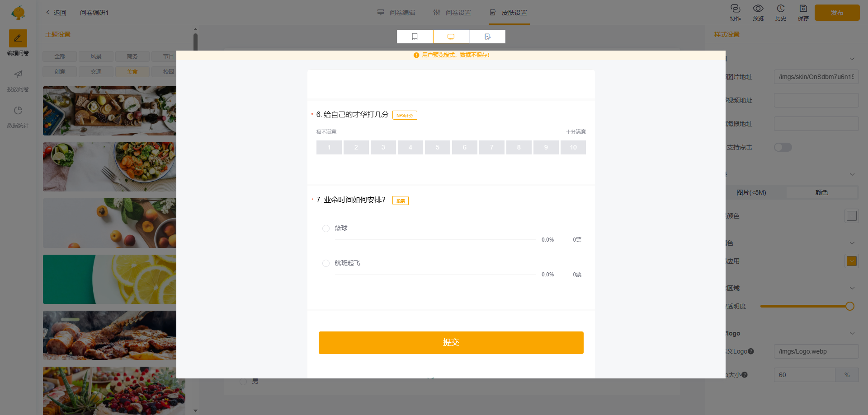Click the 预览 eye preview icon
Image resolution: width=868 pixels, height=415 pixels.
pyautogui.click(x=758, y=9)
